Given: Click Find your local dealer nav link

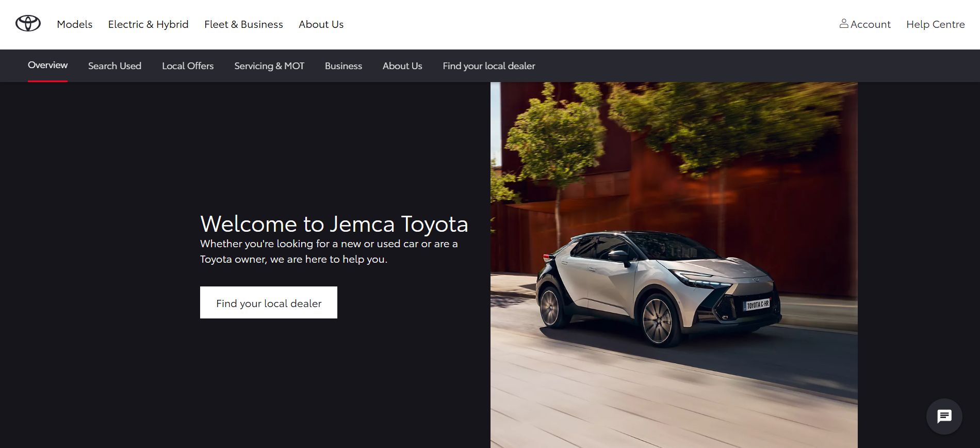Looking at the screenshot, I should coord(489,66).
